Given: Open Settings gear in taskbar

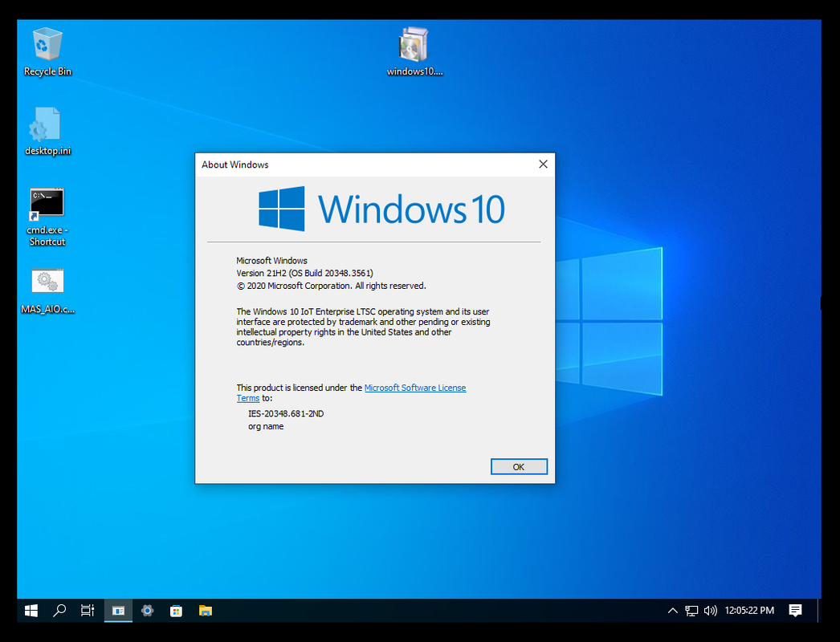Looking at the screenshot, I should point(147,611).
